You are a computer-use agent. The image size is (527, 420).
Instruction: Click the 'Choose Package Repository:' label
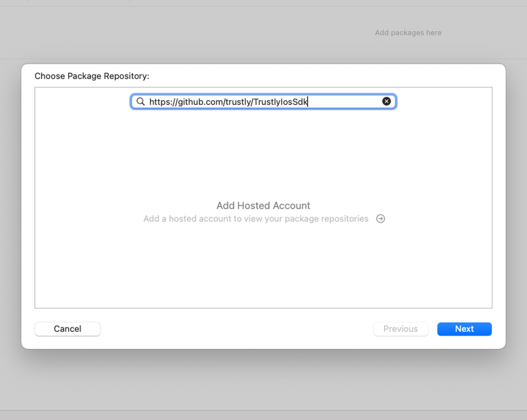pyautogui.click(x=92, y=76)
